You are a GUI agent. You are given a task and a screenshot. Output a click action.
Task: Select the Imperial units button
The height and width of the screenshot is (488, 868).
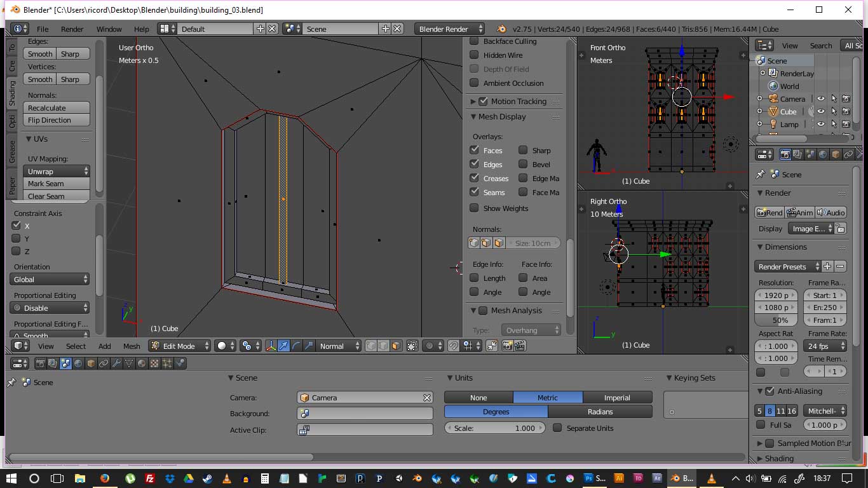point(617,398)
